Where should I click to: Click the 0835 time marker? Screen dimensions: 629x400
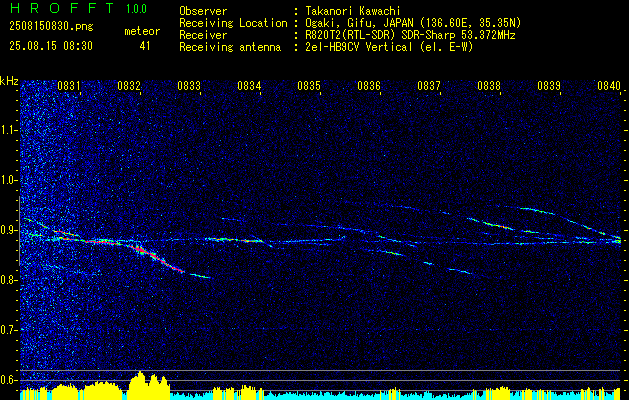point(309,85)
